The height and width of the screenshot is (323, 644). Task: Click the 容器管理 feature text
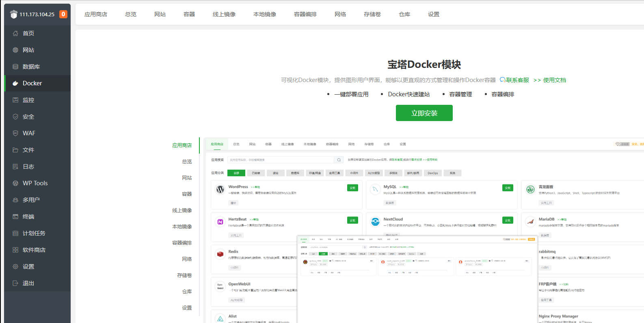tap(460, 94)
